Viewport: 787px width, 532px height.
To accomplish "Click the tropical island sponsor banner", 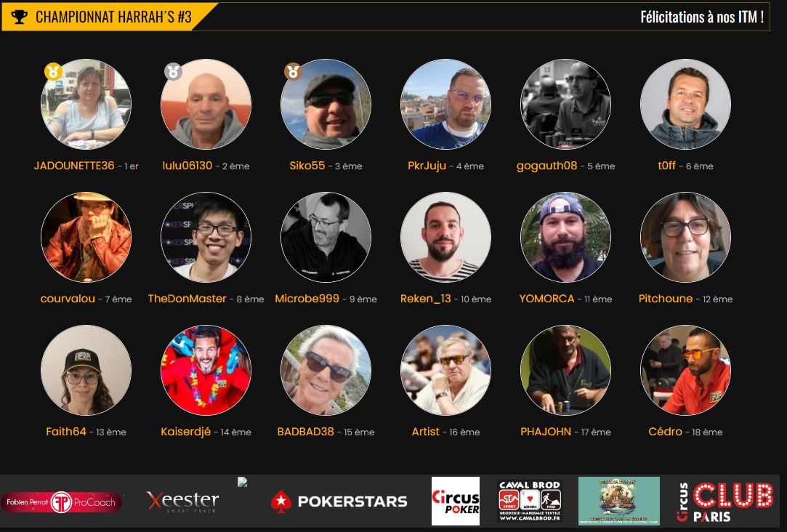I will click(x=619, y=501).
